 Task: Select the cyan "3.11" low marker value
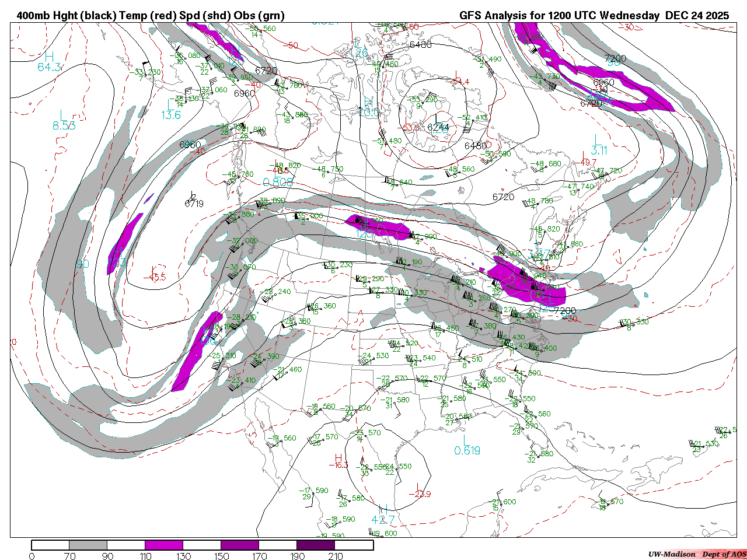598,150
